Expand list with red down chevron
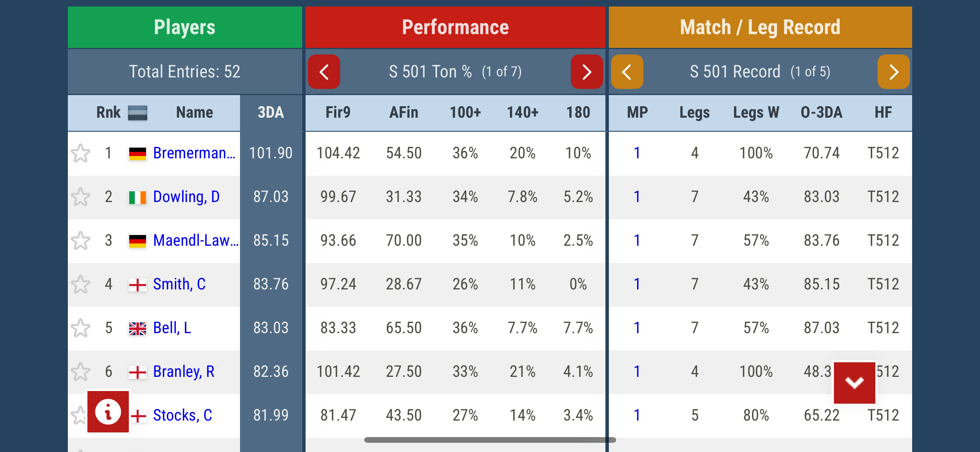The height and width of the screenshot is (452, 980). [x=854, y=382]
